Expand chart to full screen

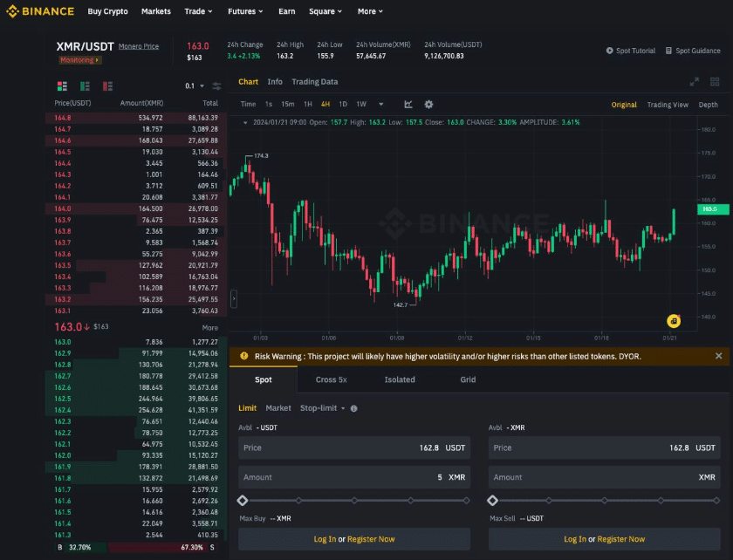[x=695, y=82]
